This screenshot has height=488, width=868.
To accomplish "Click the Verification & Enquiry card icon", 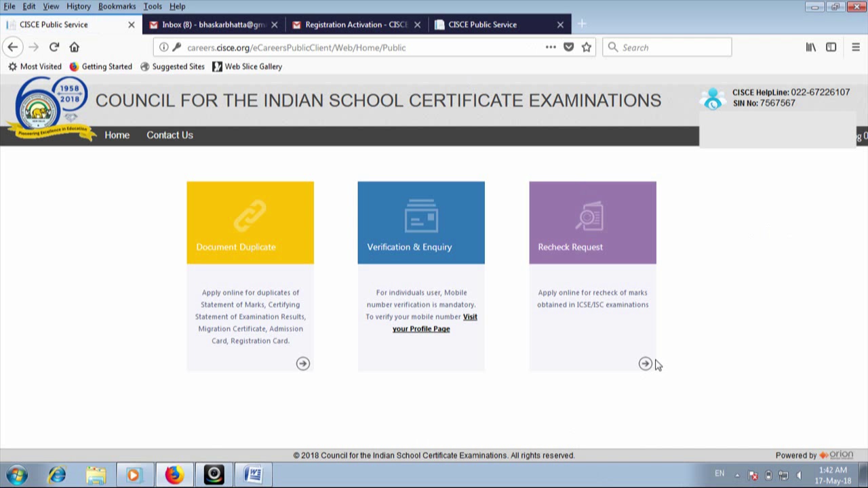I will point(421,216).
